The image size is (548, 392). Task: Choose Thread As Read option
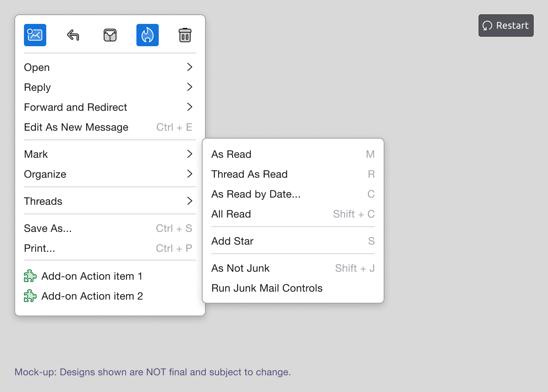click(249, 174)
